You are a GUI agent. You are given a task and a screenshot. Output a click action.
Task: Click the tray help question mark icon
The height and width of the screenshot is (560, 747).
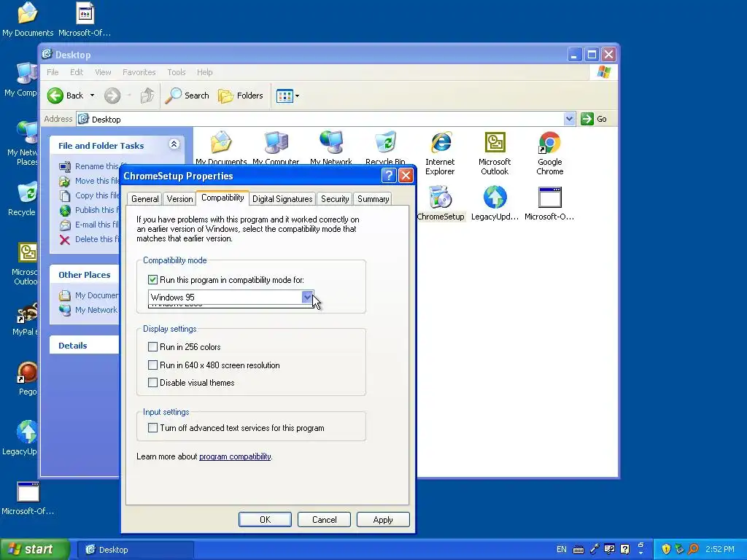(x=625, y=549)
